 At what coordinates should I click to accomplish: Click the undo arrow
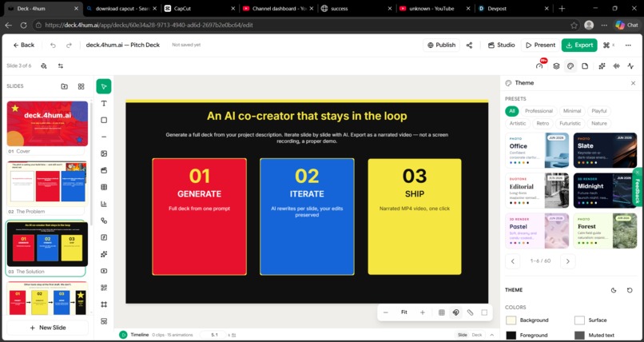click(x=53, y=46)
